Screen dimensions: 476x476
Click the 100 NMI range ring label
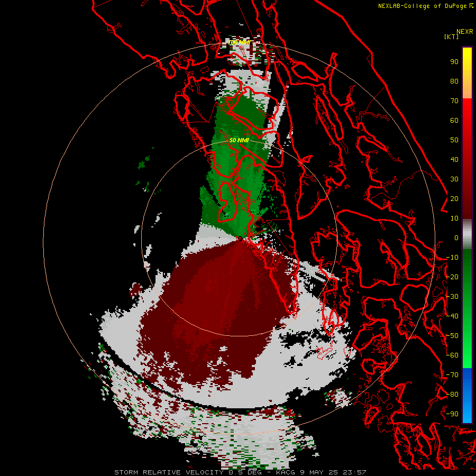pos(239,42)
